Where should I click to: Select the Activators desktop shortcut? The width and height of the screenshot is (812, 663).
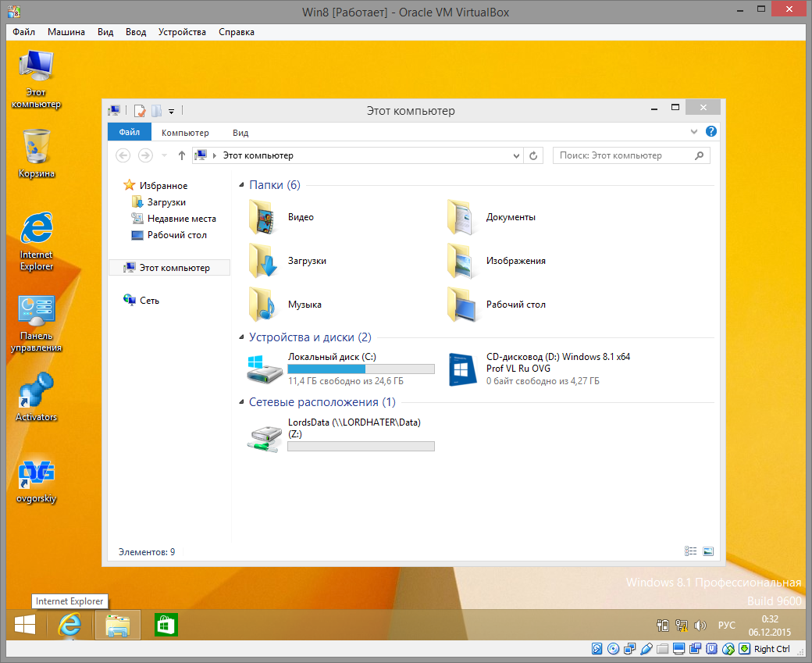pos(36,397)
